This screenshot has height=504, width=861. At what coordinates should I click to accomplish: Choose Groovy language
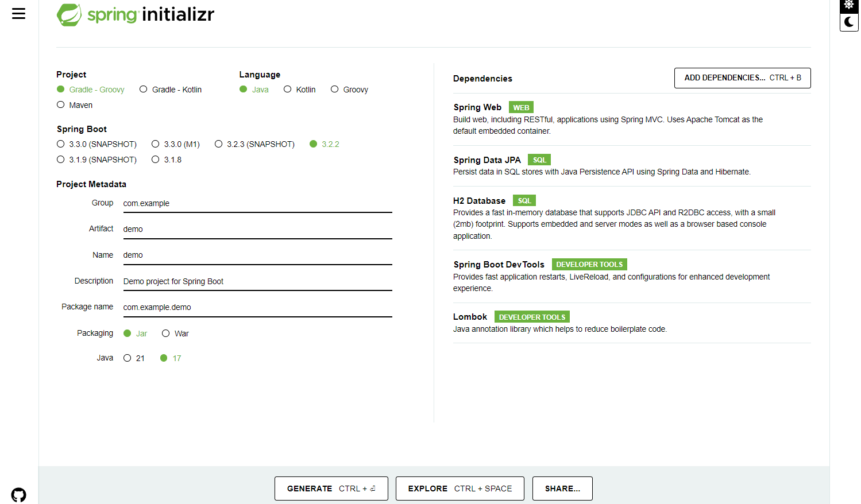click(349, 90)
